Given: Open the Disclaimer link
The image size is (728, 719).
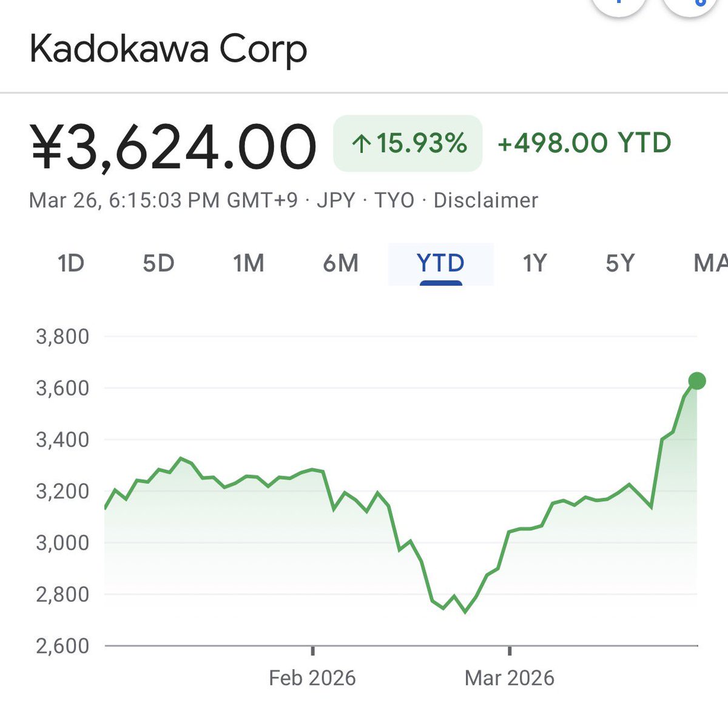Looking at the screenshot, I should [x=485, y=200].
